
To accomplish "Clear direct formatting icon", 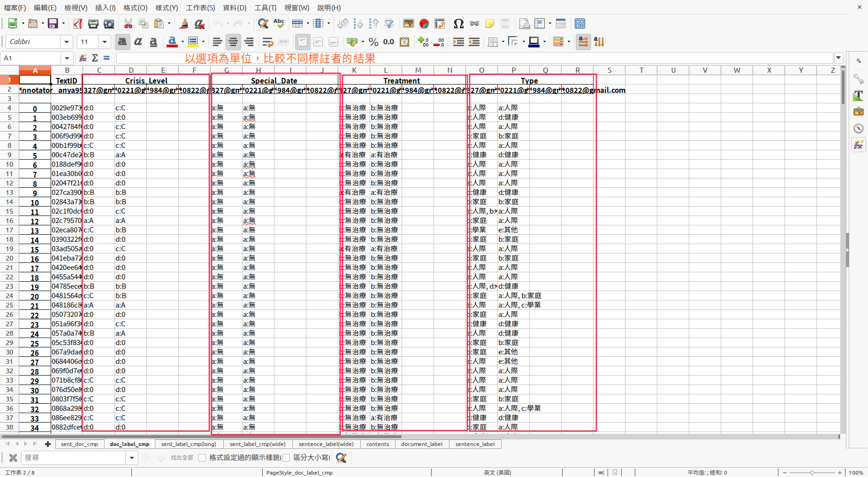I will (x=199, y=23).
